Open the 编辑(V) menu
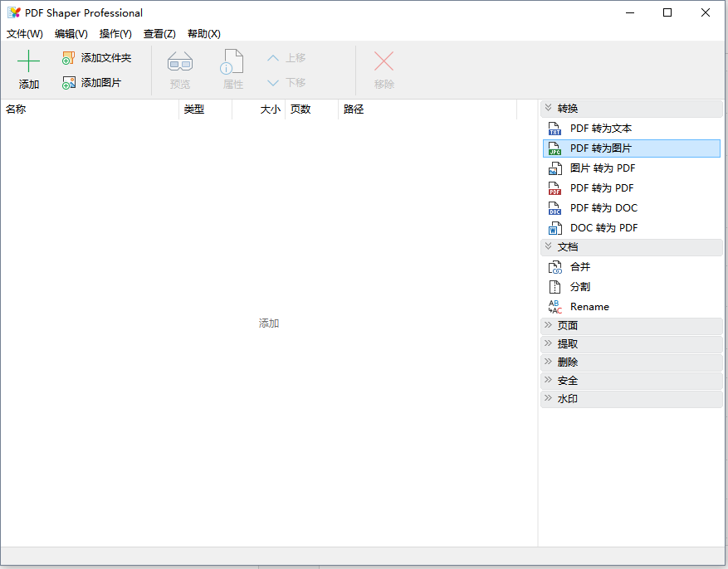This screenshot has width=728, height=569. click(x=71, y=34)
